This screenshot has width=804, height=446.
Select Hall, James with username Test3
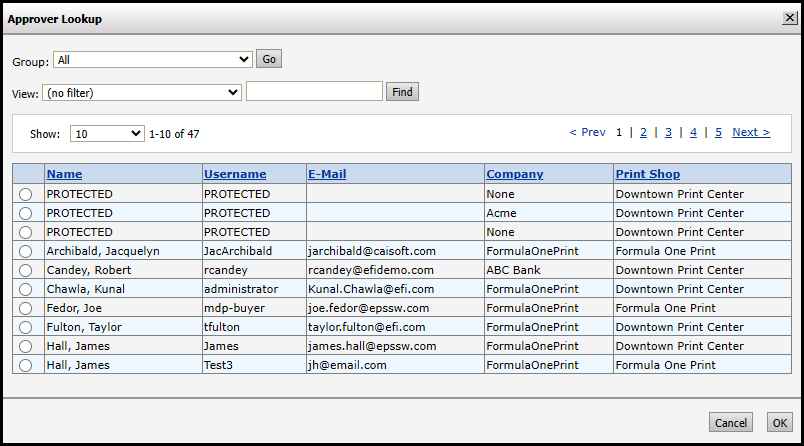[x=26, y=365]
